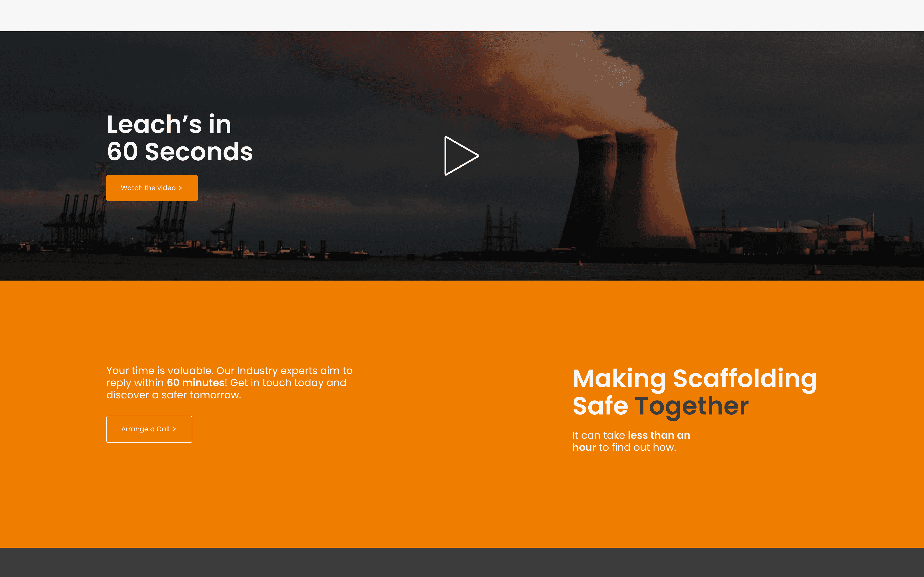The height and width of the screenshot is (577, 924).
Task: Click the arrow next to Arrange a Call
Action: [174, 429]
